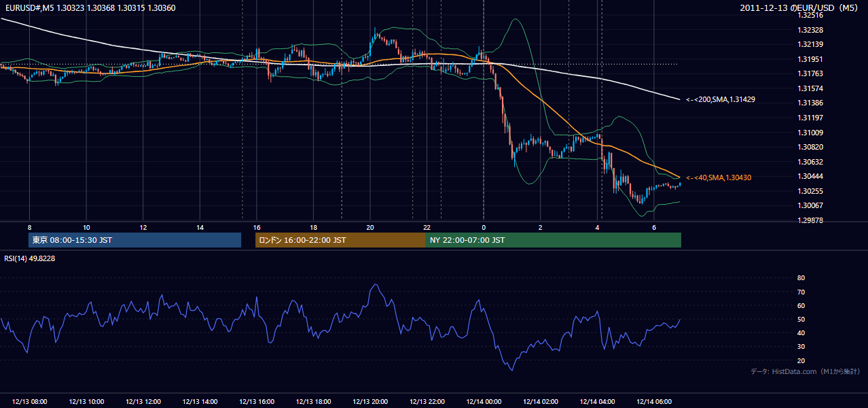Click price axis value 1.29878
The image size is (868, 408).
(x=811, y=220)
